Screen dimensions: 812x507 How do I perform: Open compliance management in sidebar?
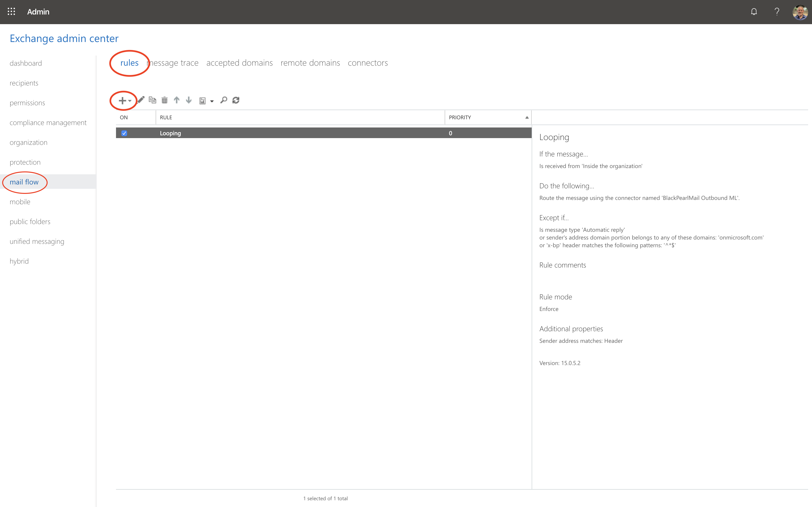pos(48,122)
